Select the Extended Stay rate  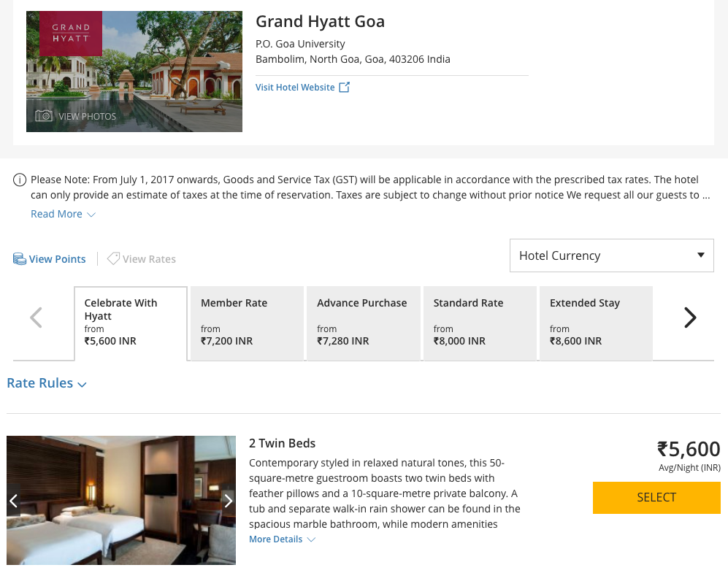tap(595, 321)
